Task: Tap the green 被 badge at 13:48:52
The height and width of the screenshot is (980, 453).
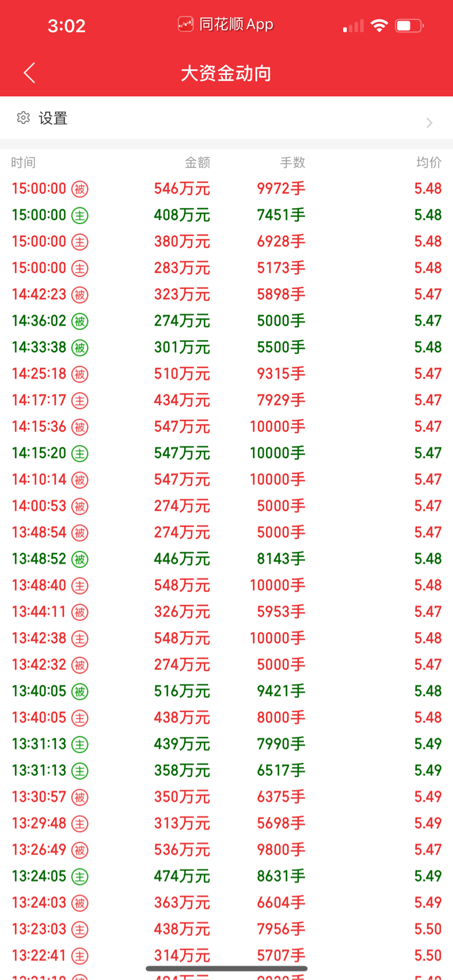Action: pyautogui.click(x=80, y=560)
